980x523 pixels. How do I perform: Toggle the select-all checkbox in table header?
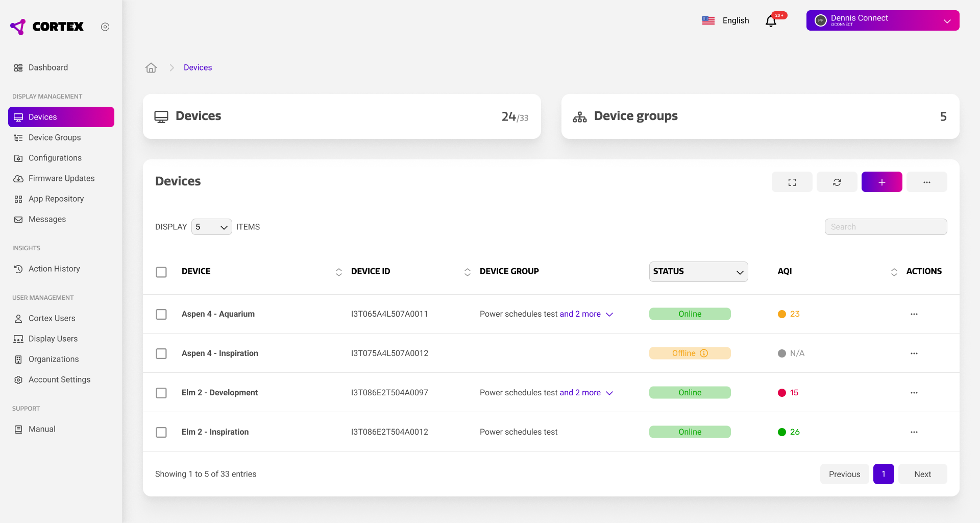coord(161,272)
